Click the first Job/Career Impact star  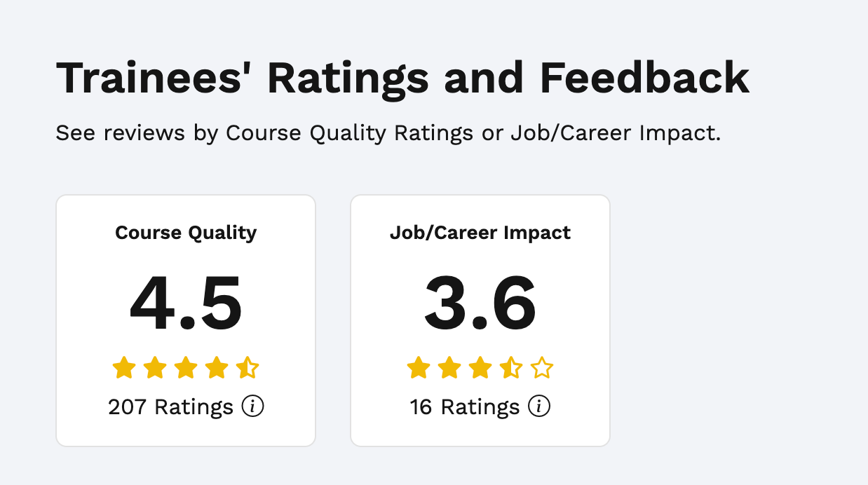(x=419, y=368)
